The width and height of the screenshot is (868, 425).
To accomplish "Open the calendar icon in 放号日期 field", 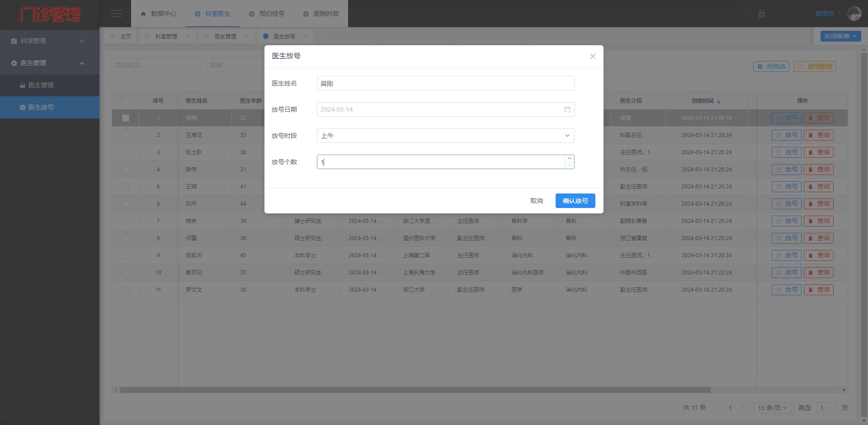I will tap(567, 109).
